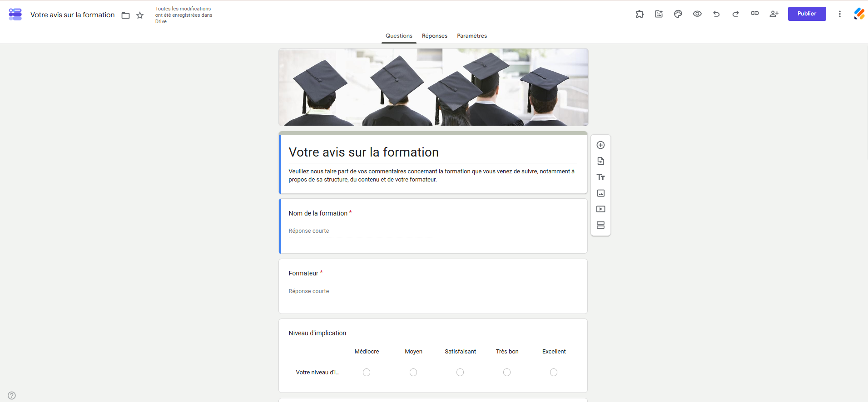868x402 pixels.
Task: Switch to the Paramètres tab
Action: click(x=472, y=36)
